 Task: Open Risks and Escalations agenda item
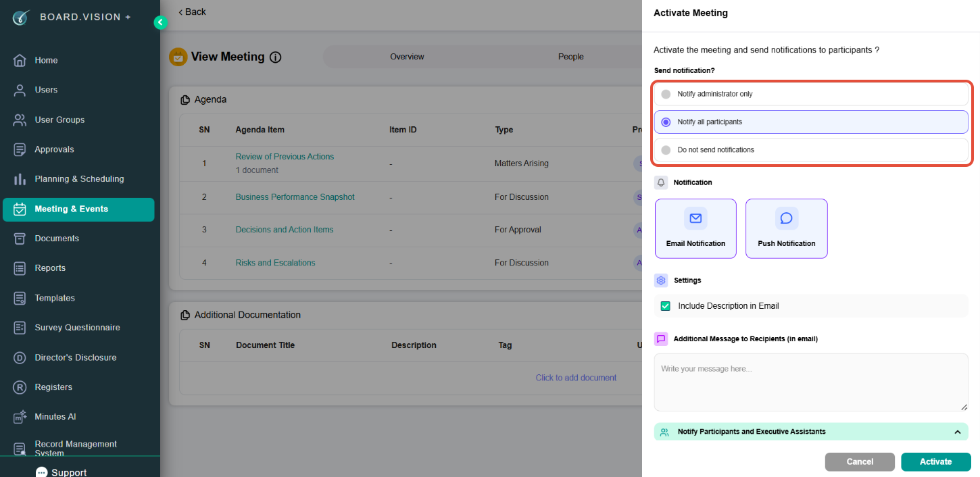click(275, 263)
